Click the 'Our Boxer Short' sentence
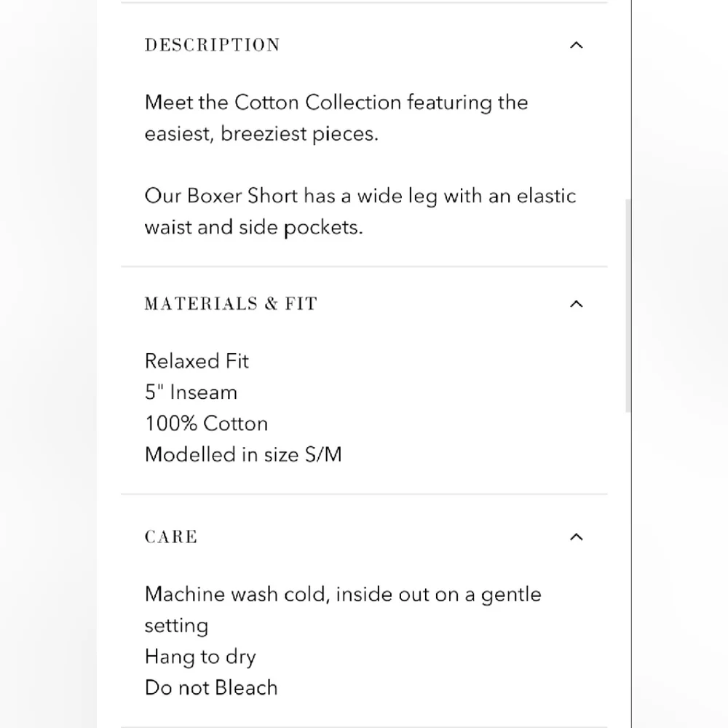Screen dimensions: 728x728 pos(360,197)
